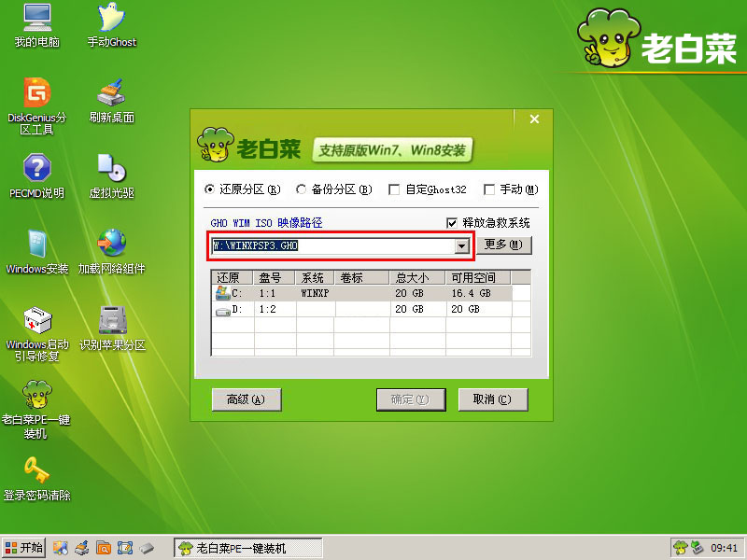Click the 1:2 disk number cell

(x=275, y=310)
